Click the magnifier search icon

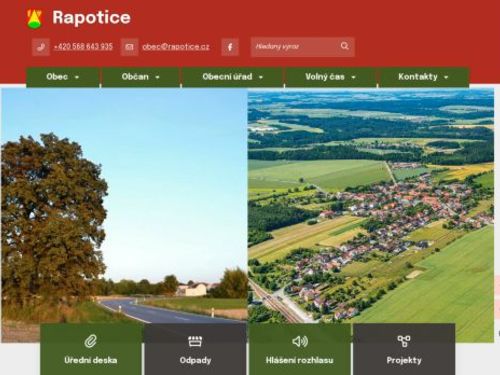click(345, 46)
